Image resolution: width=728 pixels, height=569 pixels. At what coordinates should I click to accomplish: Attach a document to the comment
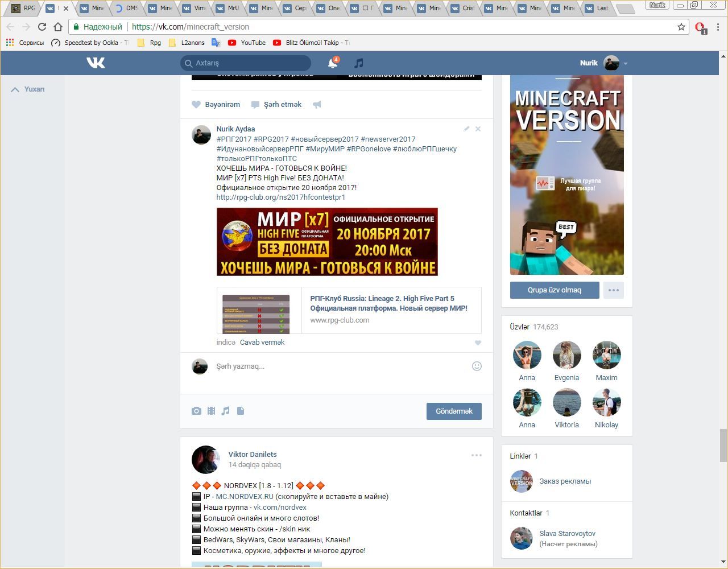point(241,411)
